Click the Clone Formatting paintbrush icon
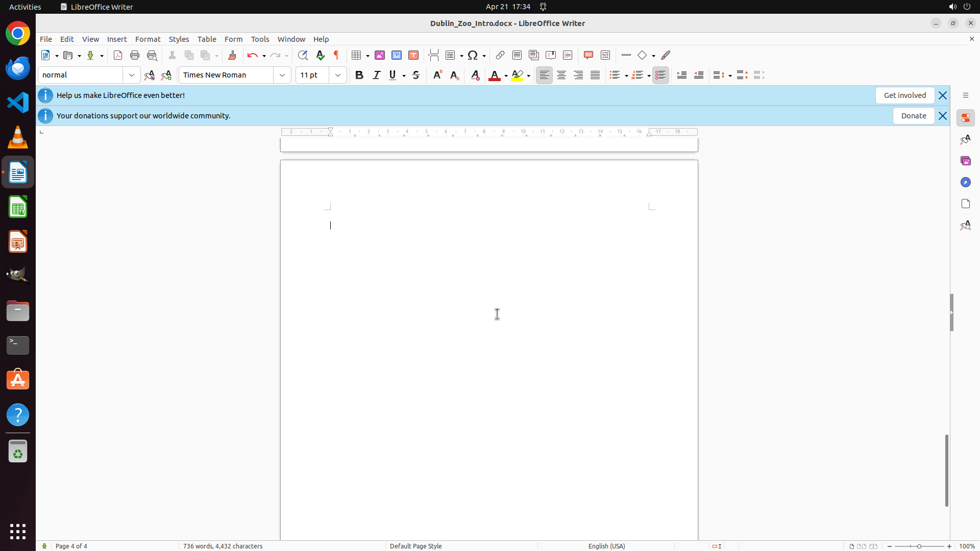The image size is (980, 551). (232, 55)
